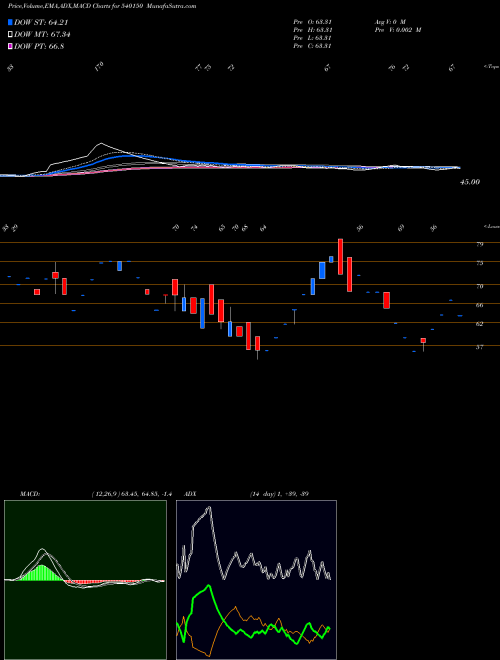Screen dimensions: 500x660
Task: Select the DOW MT: 67.34 label
Action: point(42,35)
